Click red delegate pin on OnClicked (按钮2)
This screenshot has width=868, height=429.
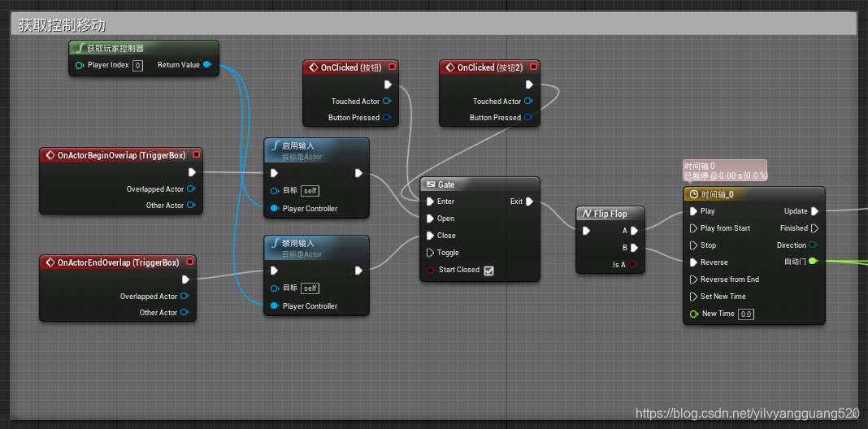point(534,67)
